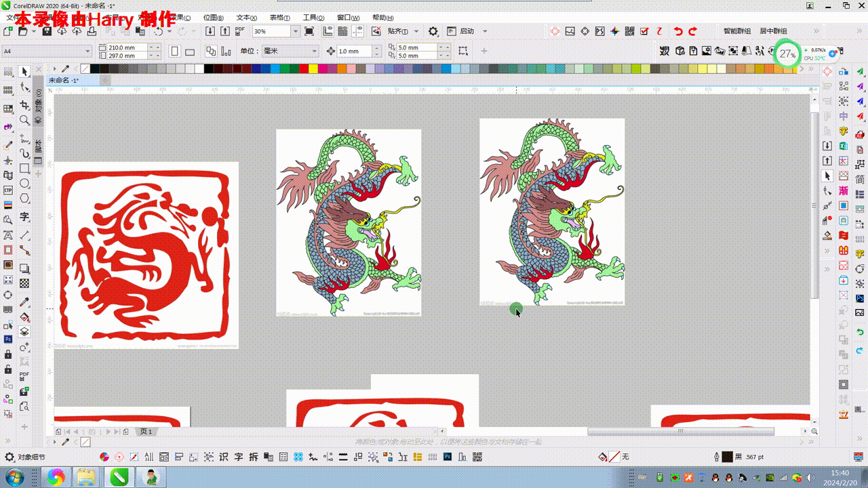Click the 智能群组 button
This screenshot has height=488, width=868.
tap(736, 31)
